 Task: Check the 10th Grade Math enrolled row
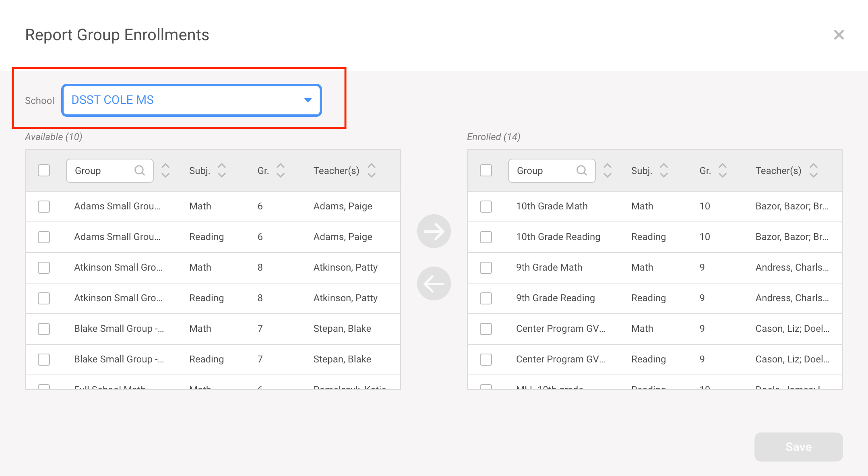(x=486, y=206)
